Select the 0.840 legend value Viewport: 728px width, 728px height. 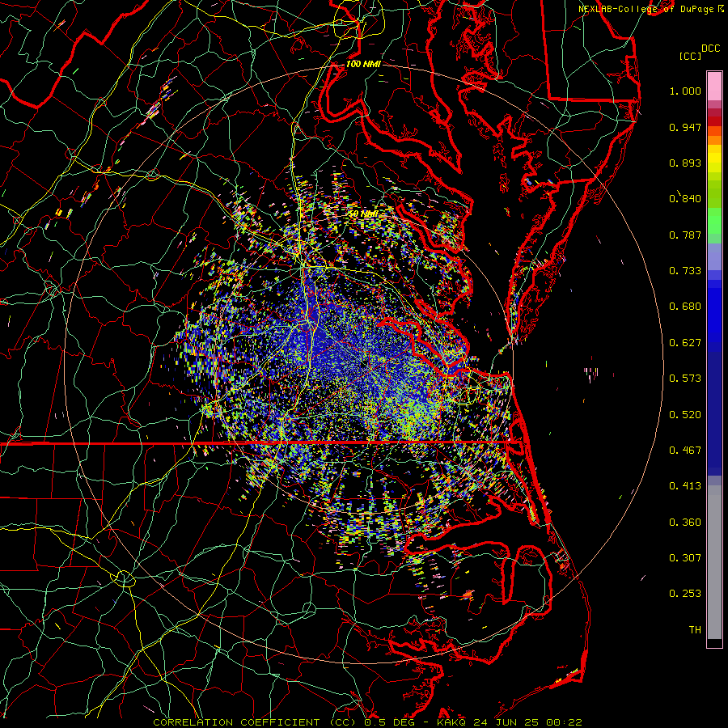[685, 199]
